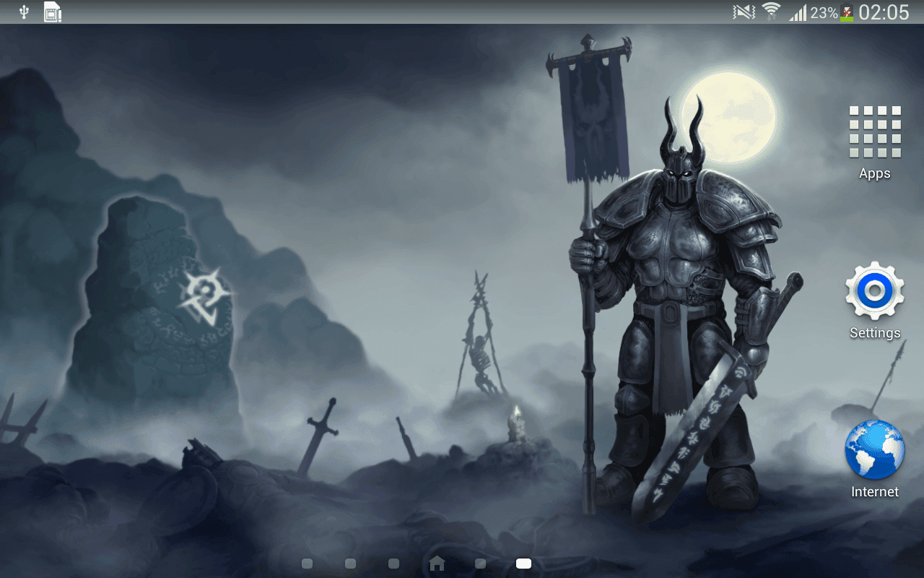This screenshot has height=578, width=924.
Task: Click the 02:05 clock in status bar
Action: tap(884, 12)
